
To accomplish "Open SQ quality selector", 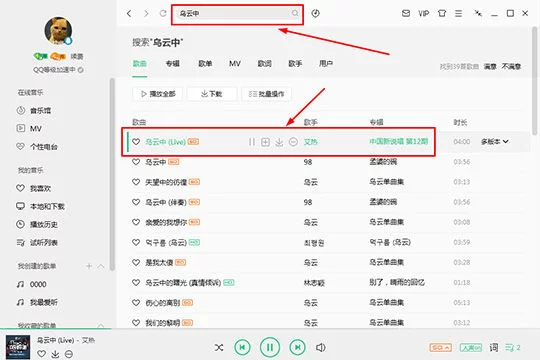I will (440, 348).
